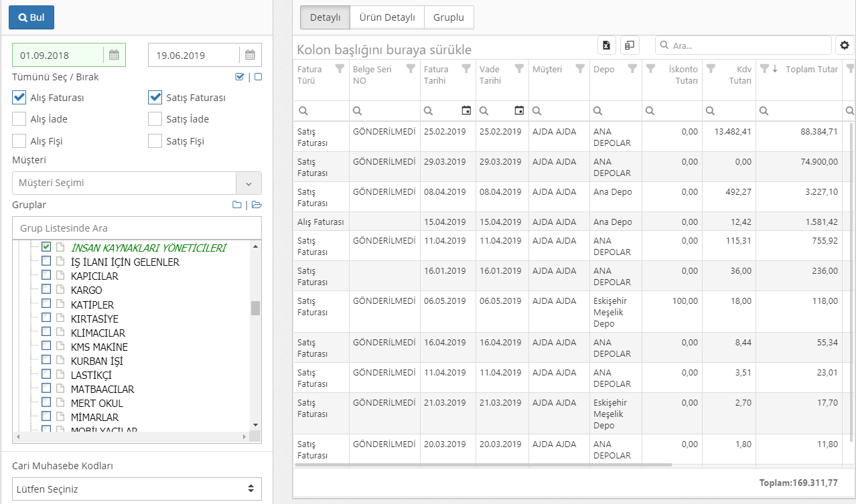The height and width of the screenshot is (504, 856).
Task: Switch to Gruplu tab
Action: [449, 18]
